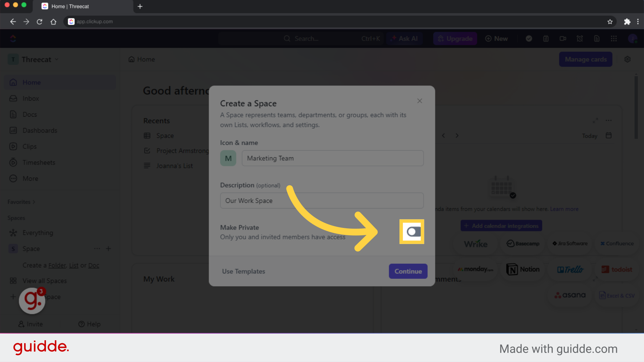Open the Space options ellipsis menu
644x362 pixels.
coord(97,249)
